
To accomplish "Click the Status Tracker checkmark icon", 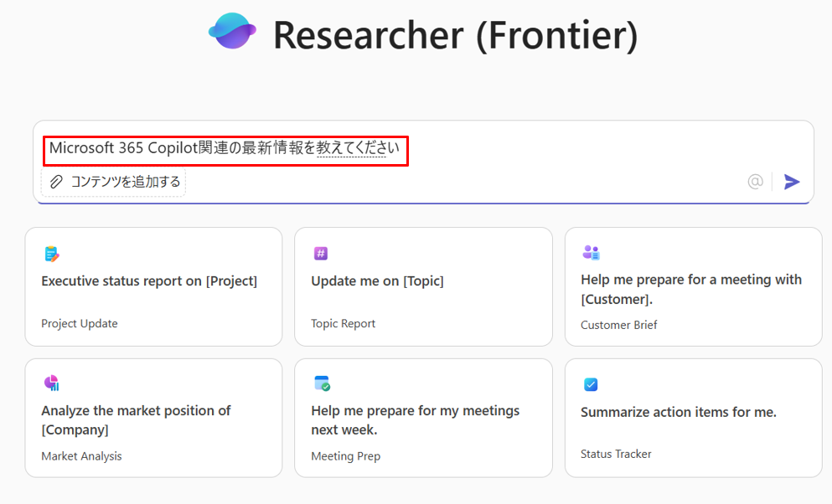I will (591, 384).
